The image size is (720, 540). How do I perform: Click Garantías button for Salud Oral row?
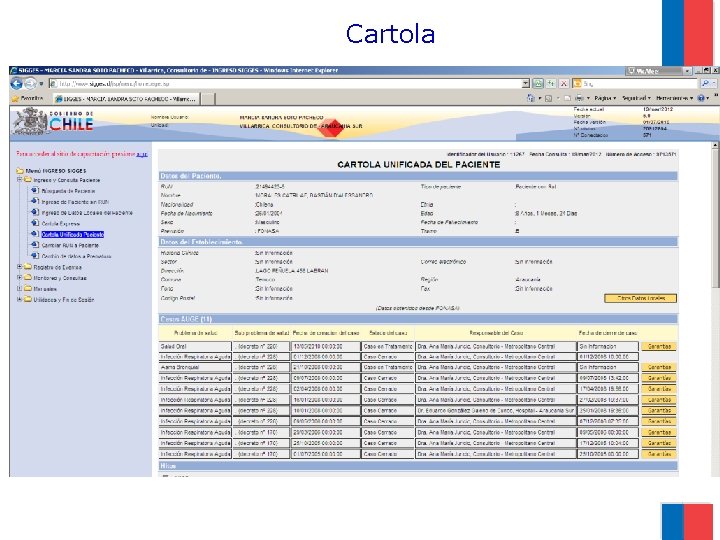point(659,347)
